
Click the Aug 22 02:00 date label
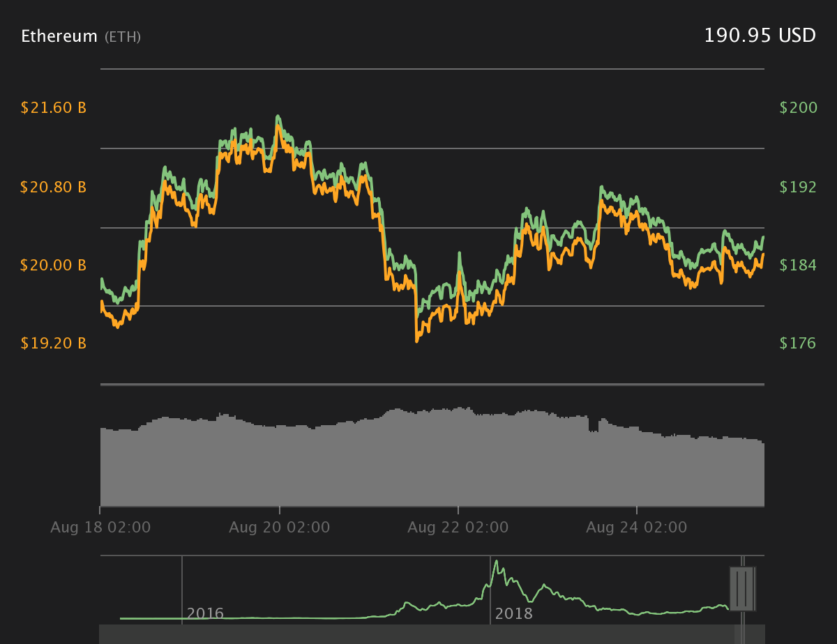pos(458,528)
